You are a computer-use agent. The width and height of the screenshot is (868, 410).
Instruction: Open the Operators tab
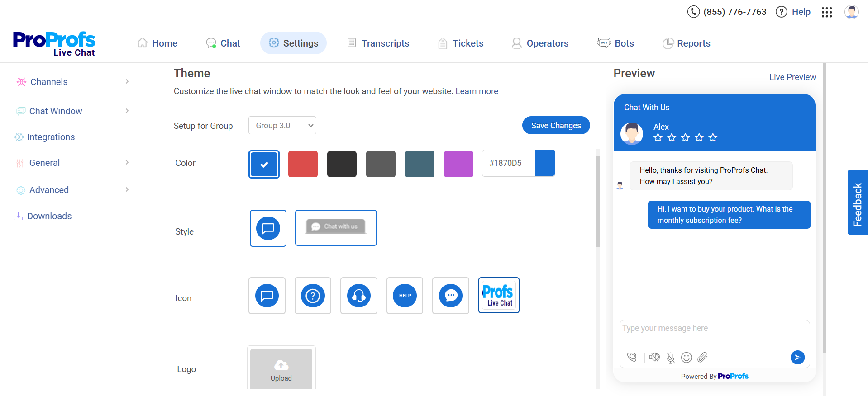[x=540, y=43]
